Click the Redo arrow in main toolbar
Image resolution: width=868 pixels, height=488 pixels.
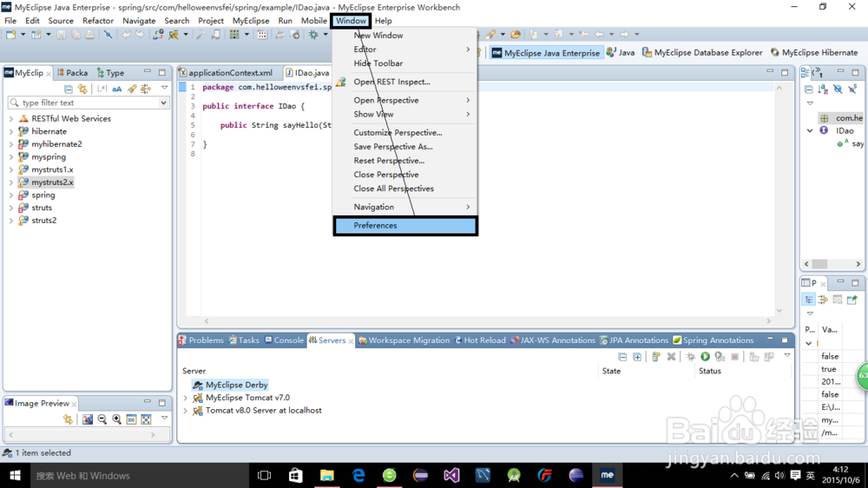tap(140, 35)
